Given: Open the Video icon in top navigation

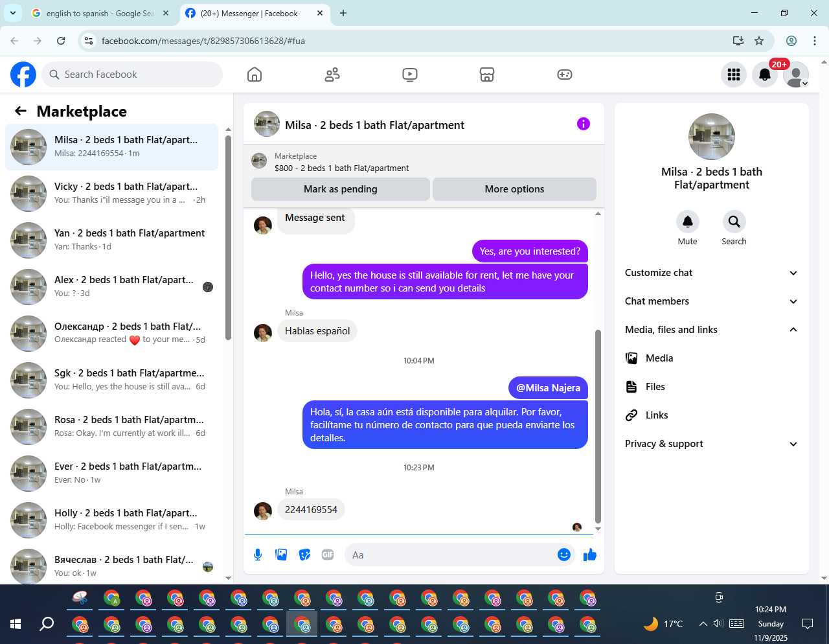Looking at the screenshot, I should click(x=410, y=75).
